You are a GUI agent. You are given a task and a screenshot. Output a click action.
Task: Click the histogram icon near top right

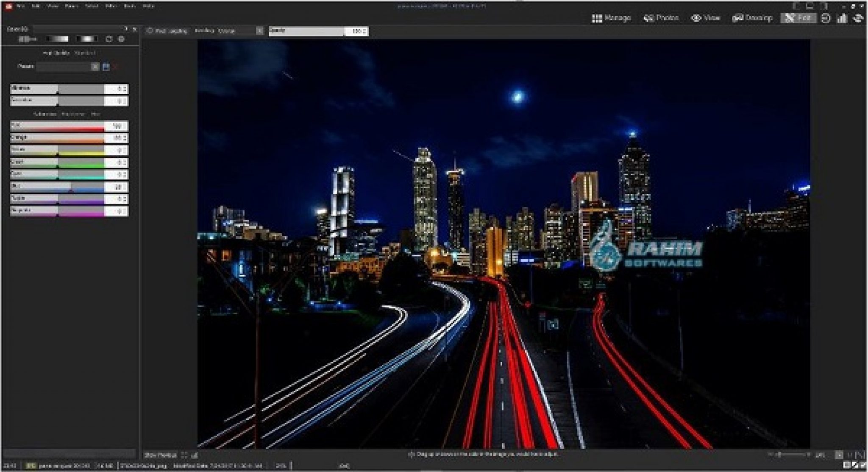pyautogui.click(x=843, y=19)
